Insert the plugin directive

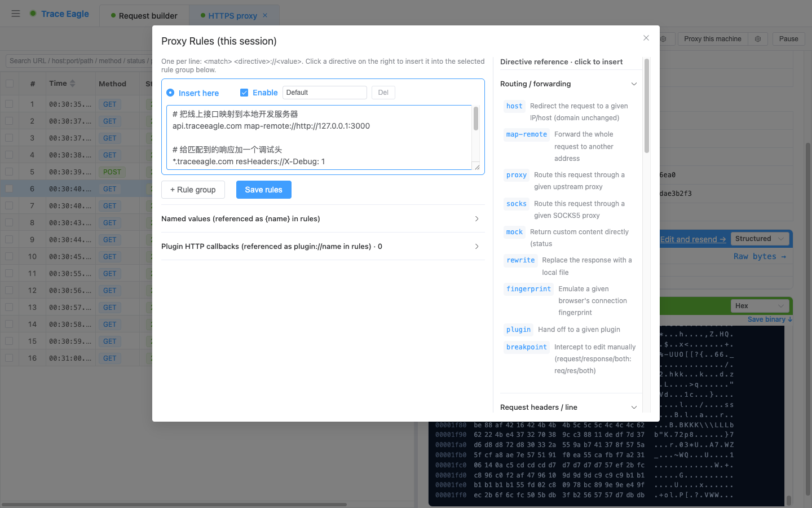coord(518,330)
